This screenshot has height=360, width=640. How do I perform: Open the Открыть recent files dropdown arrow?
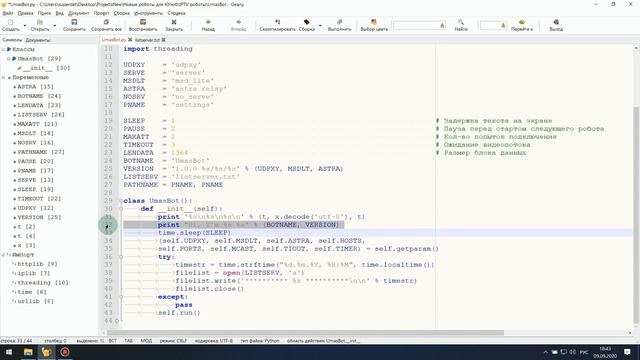click(x=55, y=25)
